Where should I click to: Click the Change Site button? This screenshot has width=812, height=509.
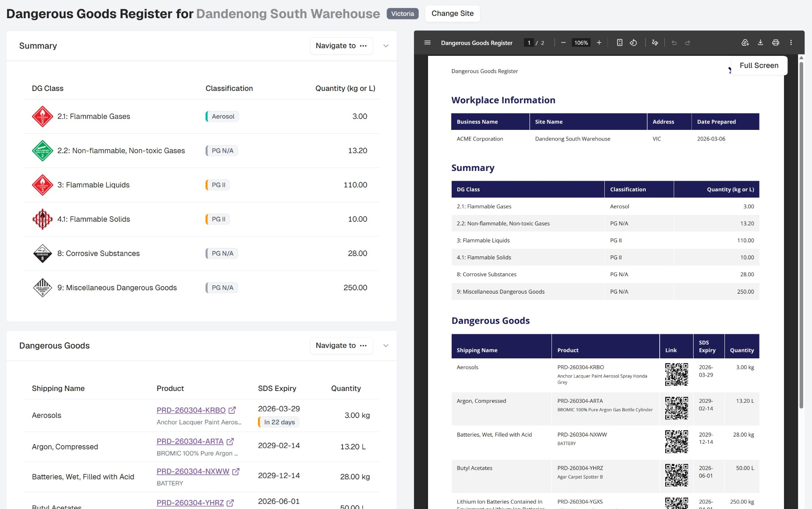[x=452, y=14]
